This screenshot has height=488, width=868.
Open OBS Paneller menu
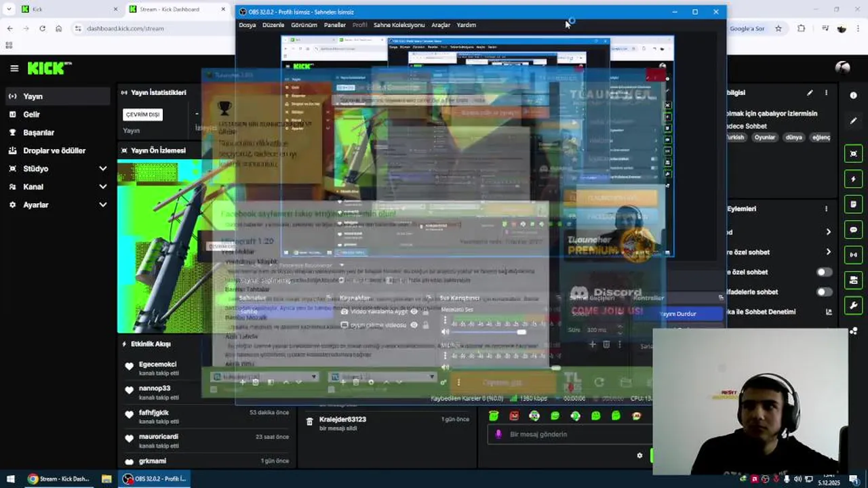click(335, 25)
